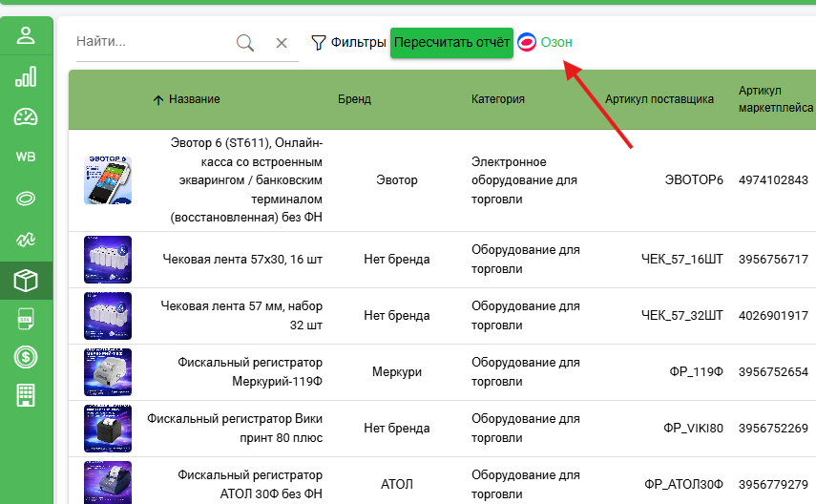This screenshot has height=504, width=816.
Task: Click the supplier article ЧЕК_57_32ШТ
Action: click(681, 316)
